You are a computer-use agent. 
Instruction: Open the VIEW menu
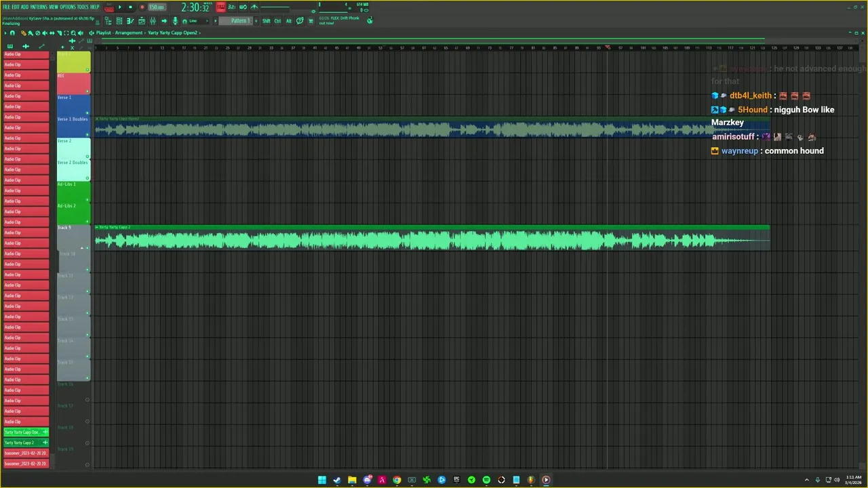[x=54, y=7]
